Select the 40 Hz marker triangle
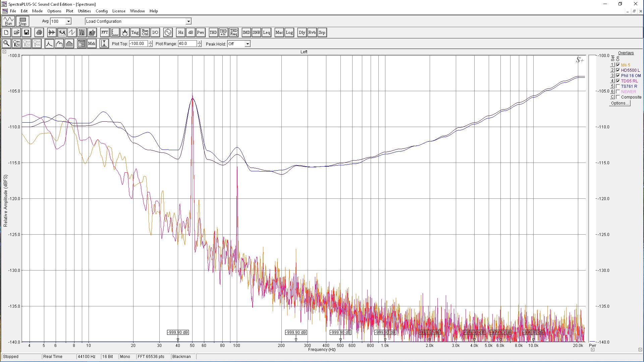The height and width of the screenshot is (362, 644). [x=178, y=340]
